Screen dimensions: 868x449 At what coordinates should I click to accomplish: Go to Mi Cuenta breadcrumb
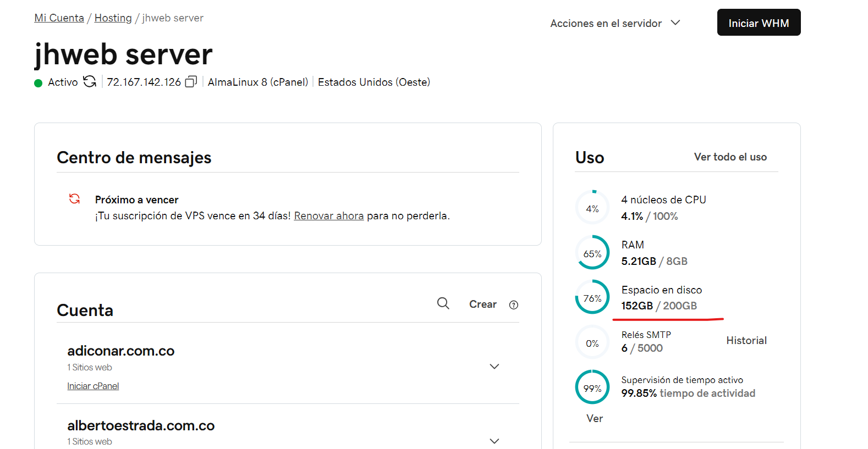click(59, 18)
